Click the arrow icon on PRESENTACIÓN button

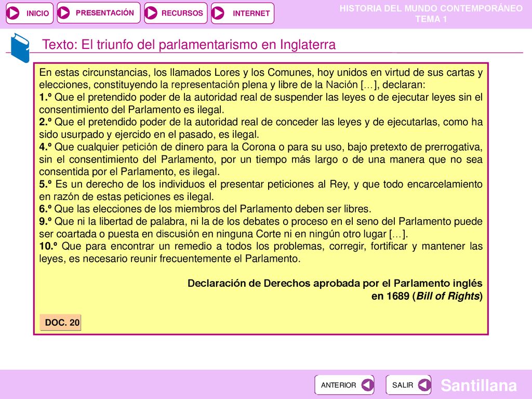point(63,13)
